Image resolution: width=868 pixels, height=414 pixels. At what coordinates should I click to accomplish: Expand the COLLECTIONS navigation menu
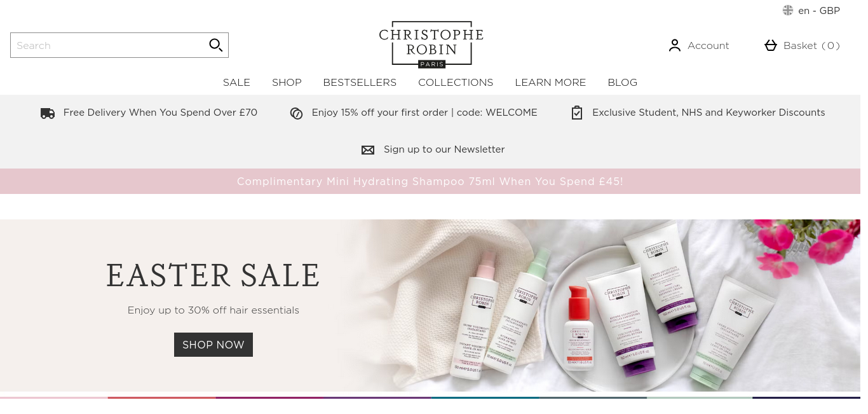pyautogui.click(x=456, y=83)
